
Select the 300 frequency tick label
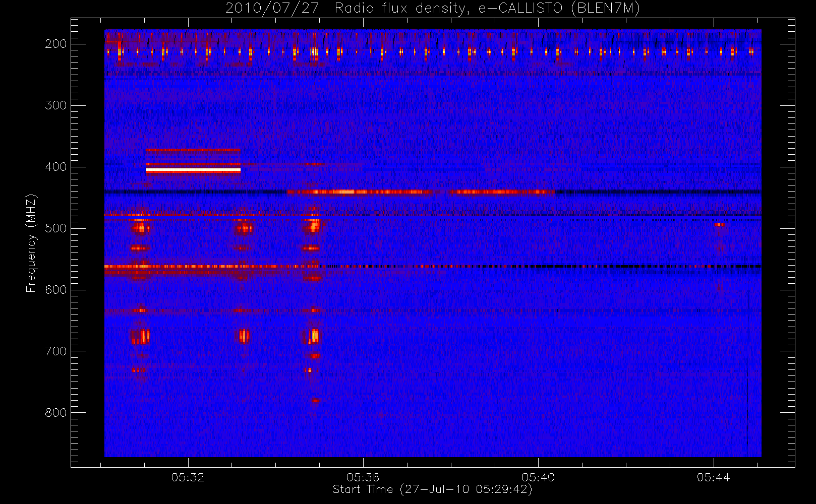click(x=55, y=105)
